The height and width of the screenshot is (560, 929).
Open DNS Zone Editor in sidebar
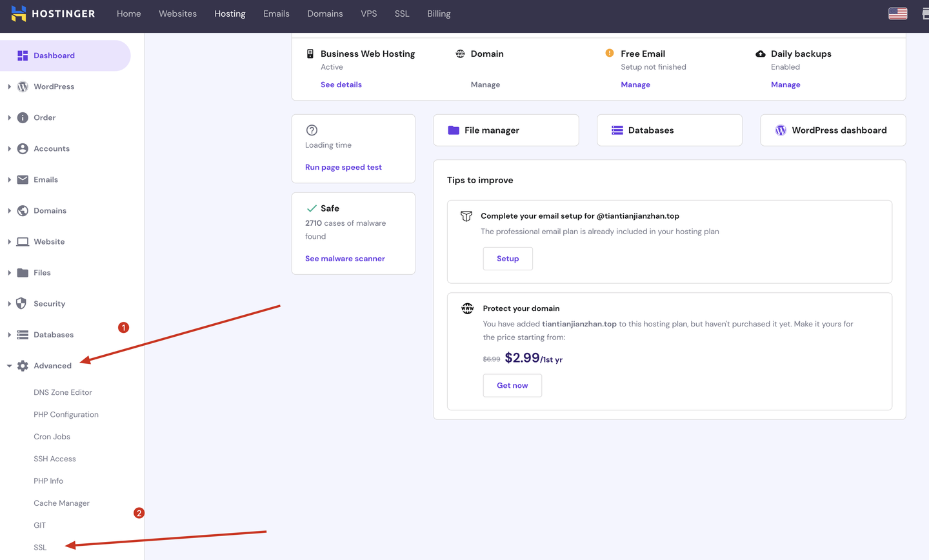click(x=63, y=392)
